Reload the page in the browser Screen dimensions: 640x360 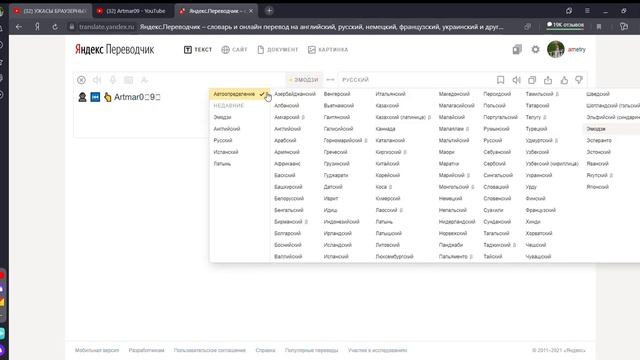tap(55, 27)
